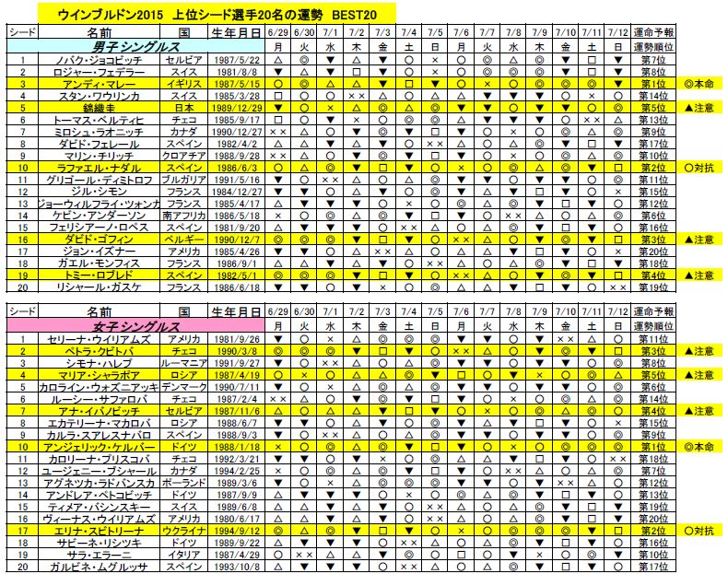The width and height of the screenshot is (728, 574).
Task: Click the マリン・チリッチ name cell
Action: 100,156
